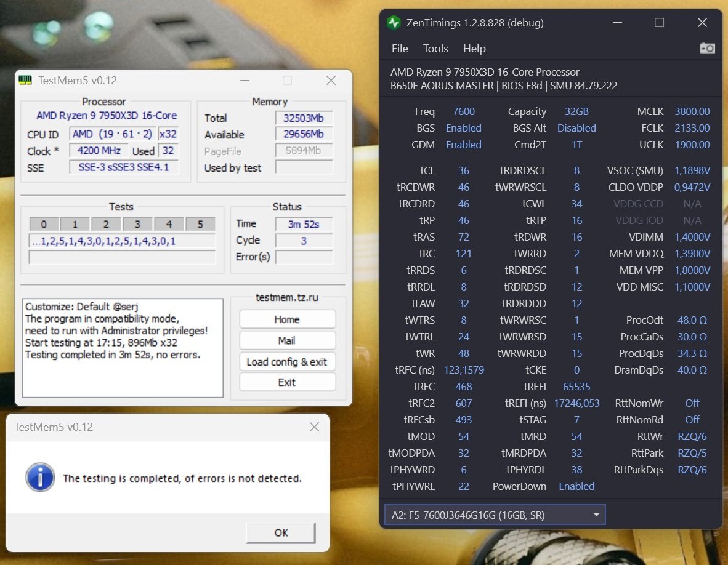Image resolution: width=728 pixels, height=565 pixels.
Task: Click the Used threads value 32
Action: [168, 151]
